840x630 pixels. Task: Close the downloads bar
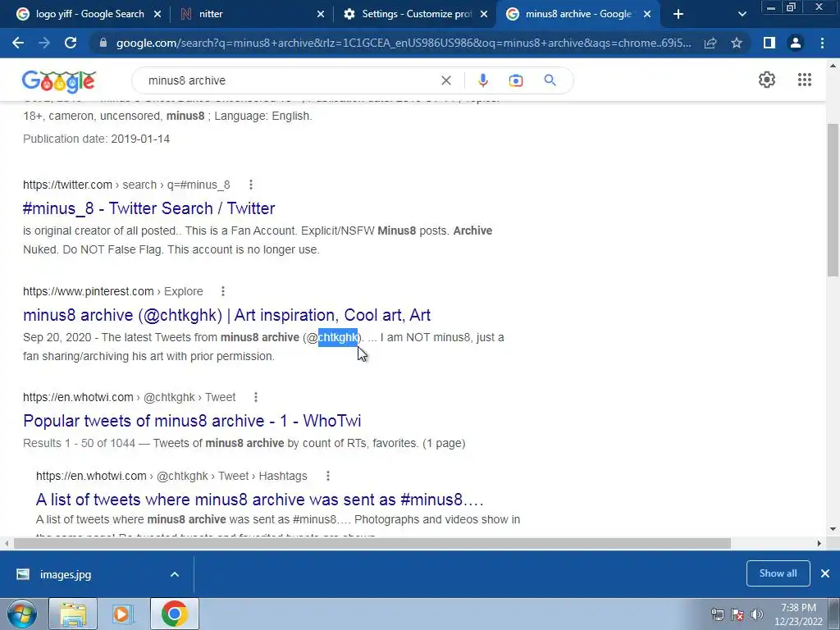825,573
